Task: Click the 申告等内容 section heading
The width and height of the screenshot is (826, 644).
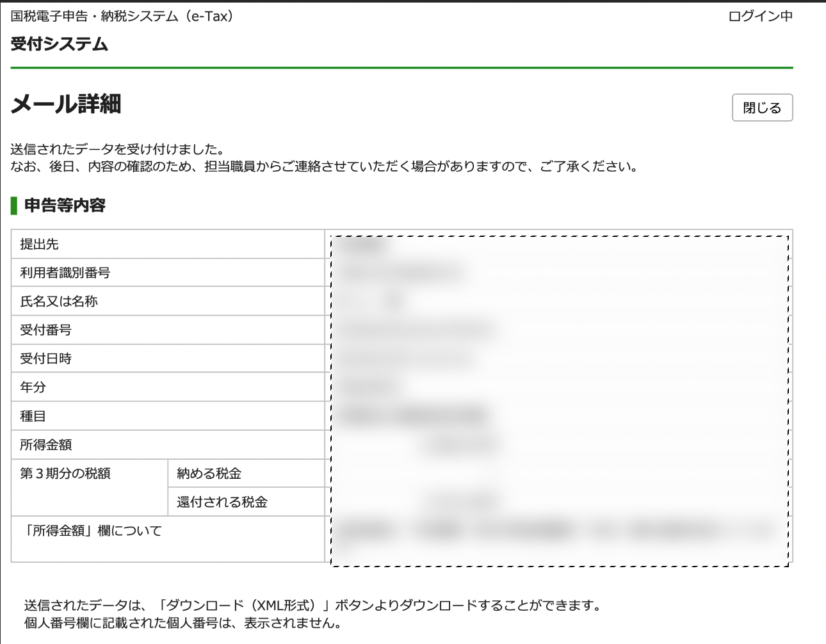Action: tap(65, 205)
